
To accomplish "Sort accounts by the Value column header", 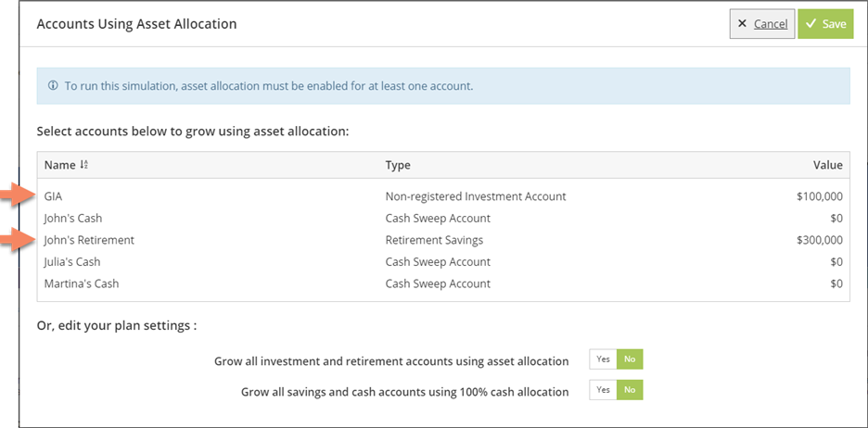I will click(x=827, y=165).
